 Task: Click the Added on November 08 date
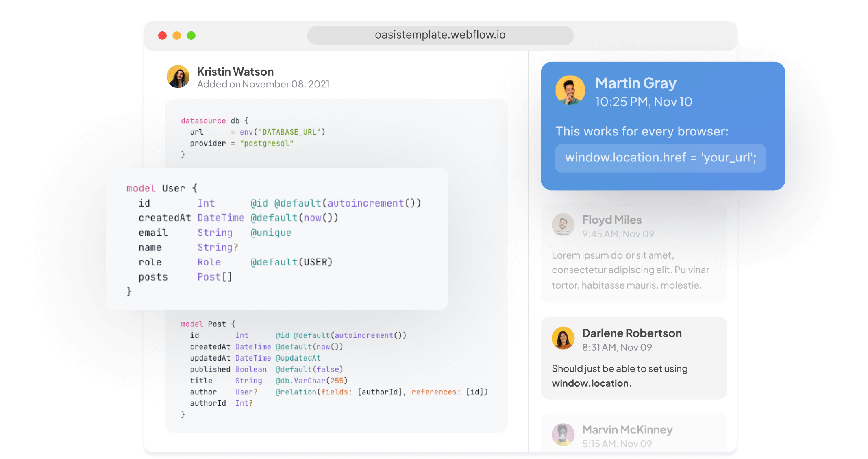(x=263, y=84)
